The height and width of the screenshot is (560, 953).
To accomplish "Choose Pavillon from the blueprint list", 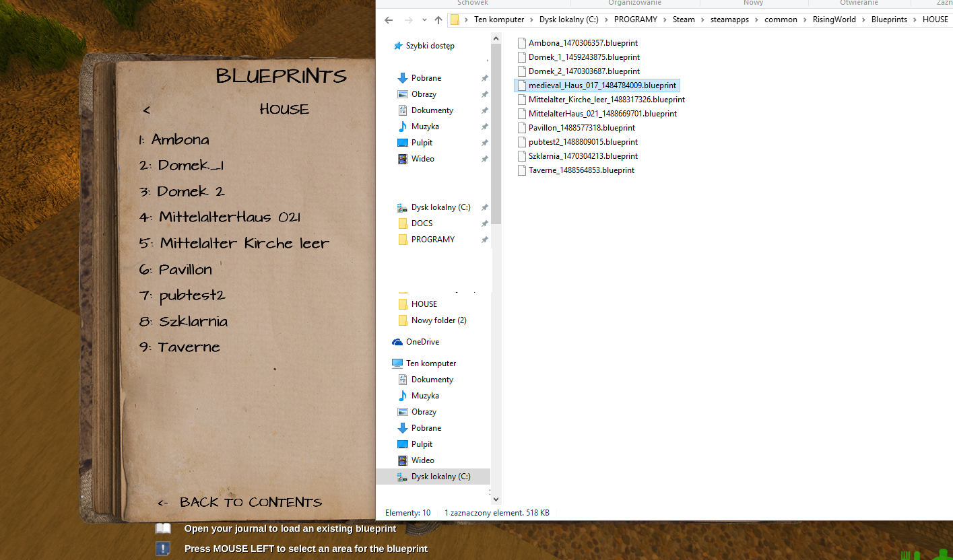I will click(x=185, y=269).
